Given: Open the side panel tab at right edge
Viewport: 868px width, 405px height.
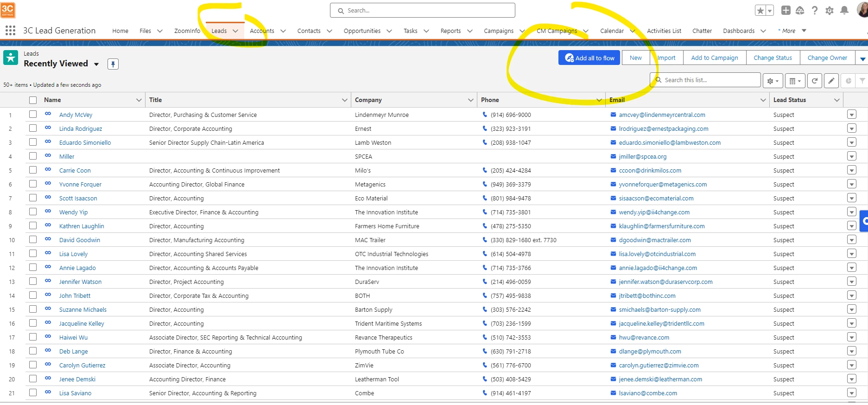Looking at the screenshot, I should pyautogui.click(x=864, y=221).
